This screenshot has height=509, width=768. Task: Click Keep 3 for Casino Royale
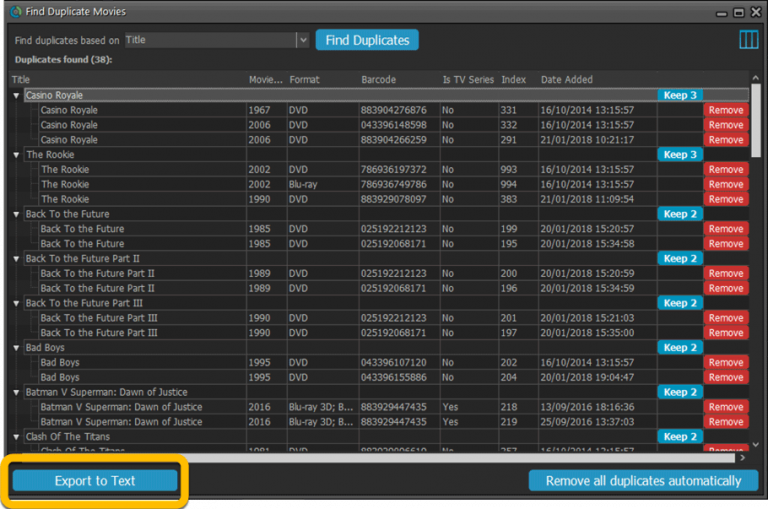pyautogui.click(x=680, y=95)
